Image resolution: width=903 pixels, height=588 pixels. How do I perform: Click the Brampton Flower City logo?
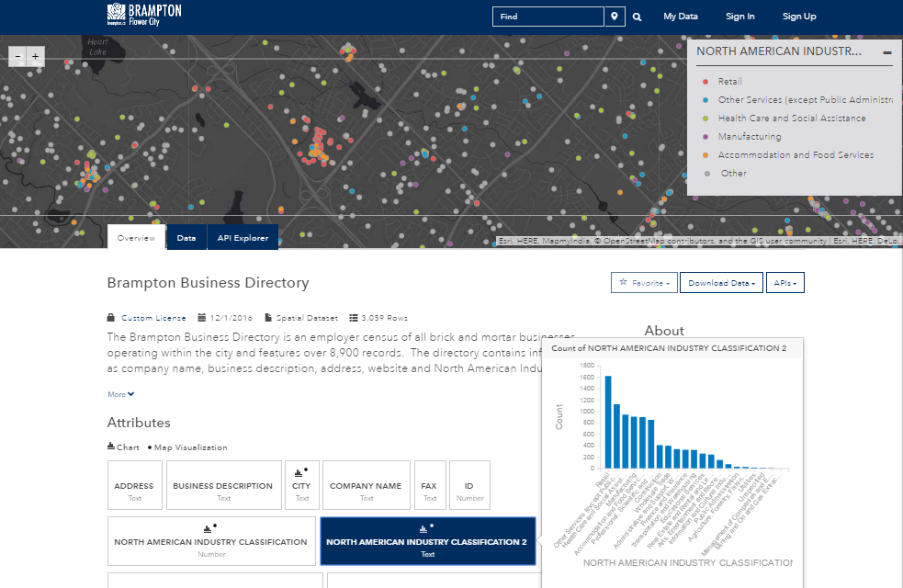point(143,16)
